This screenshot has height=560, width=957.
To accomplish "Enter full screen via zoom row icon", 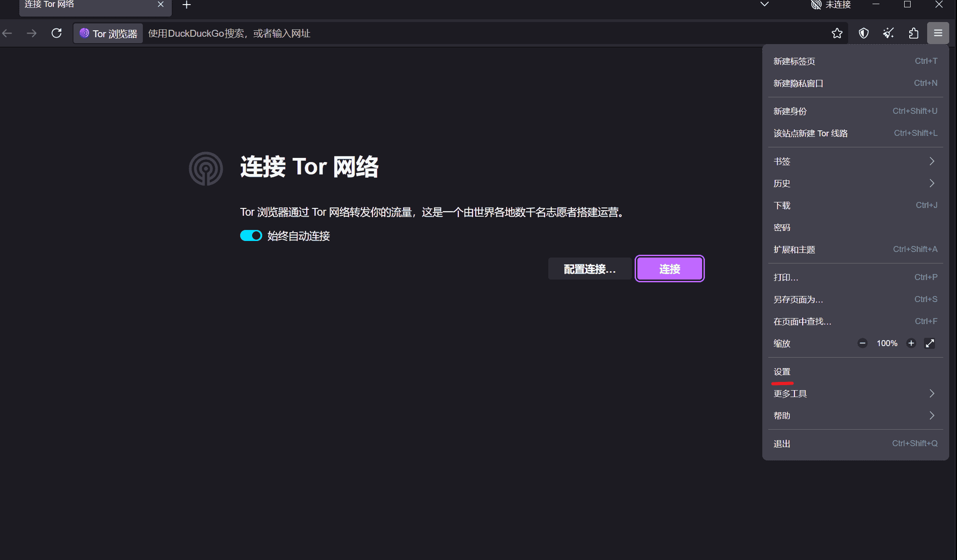I will (930, 343).
